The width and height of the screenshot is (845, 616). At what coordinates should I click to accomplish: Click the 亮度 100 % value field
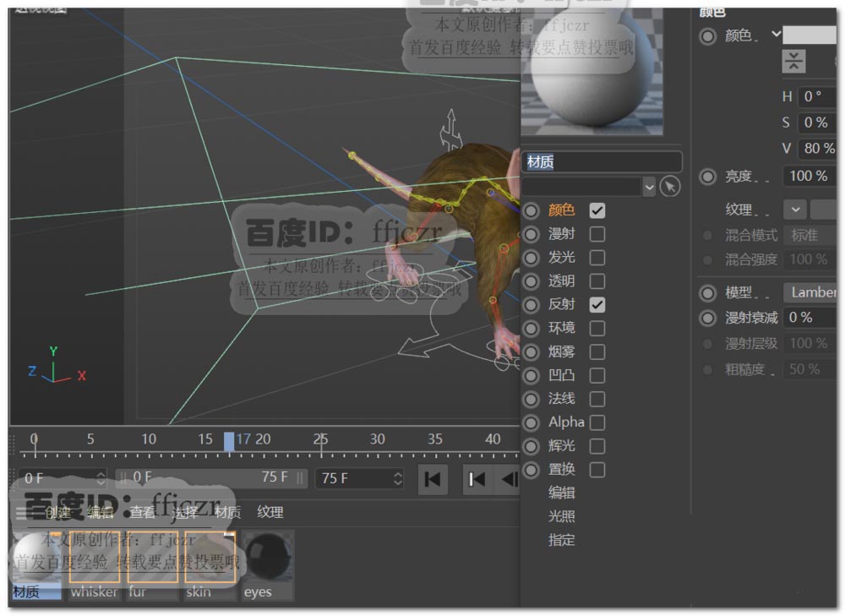point(810,177)
